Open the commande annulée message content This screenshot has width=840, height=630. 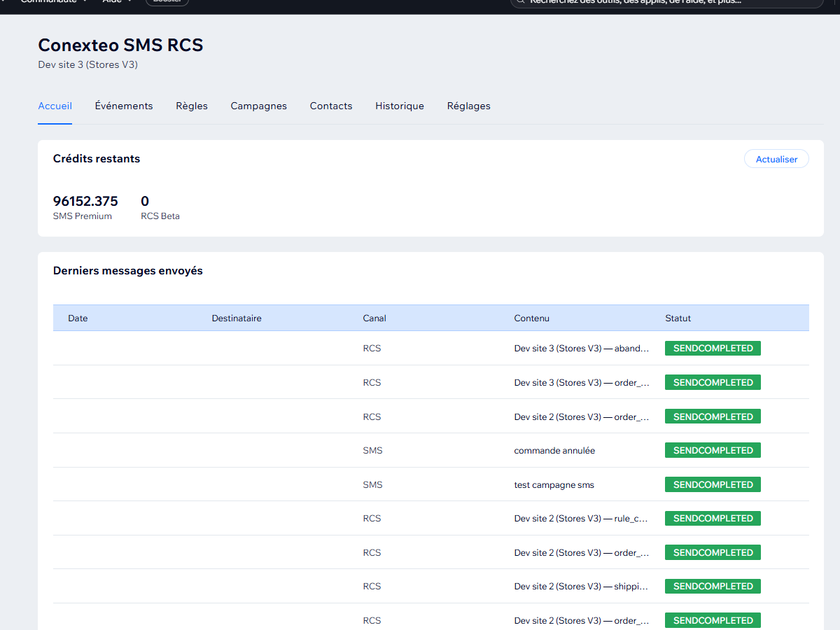point(554,451)
